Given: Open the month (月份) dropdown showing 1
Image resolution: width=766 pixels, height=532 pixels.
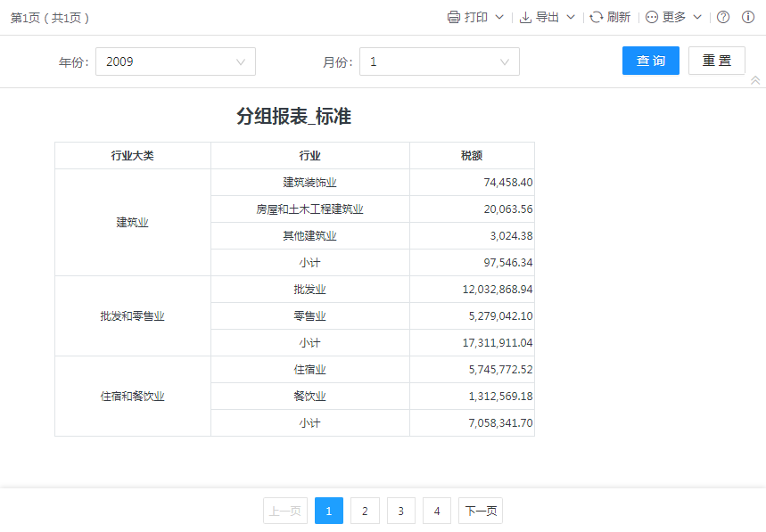Looking at the screenshot, I should 439,61.
